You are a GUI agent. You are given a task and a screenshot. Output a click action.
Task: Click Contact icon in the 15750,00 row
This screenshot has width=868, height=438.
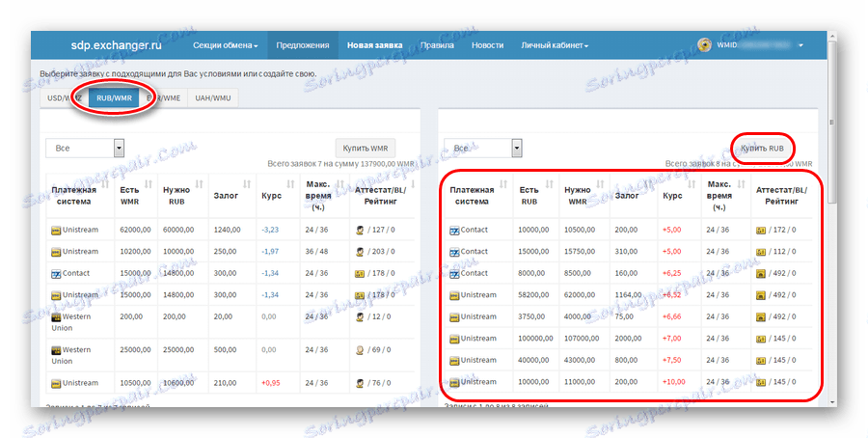[x=454, y=252]
